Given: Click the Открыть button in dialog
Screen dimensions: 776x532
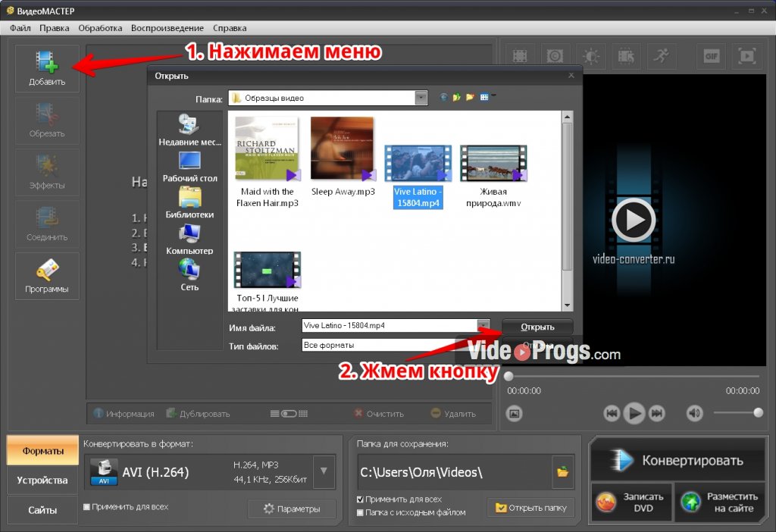Looking at the screenshot, I should [537, 327].
